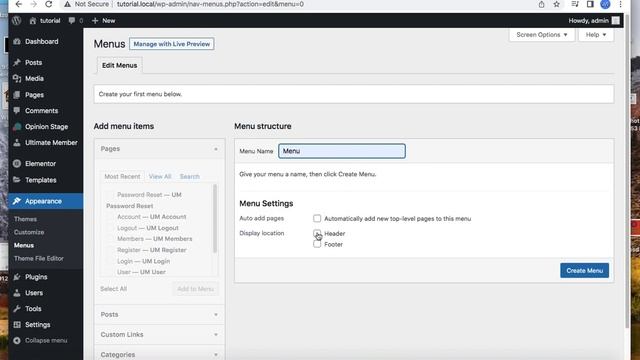The width and height of the screenshot is (640, 360).
Task: Open Customize under Appearance
Action: (29, 232)
